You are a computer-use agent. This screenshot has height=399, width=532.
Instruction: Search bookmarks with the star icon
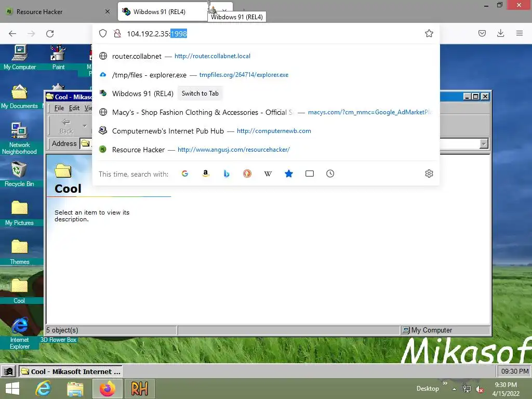[289, 174]
